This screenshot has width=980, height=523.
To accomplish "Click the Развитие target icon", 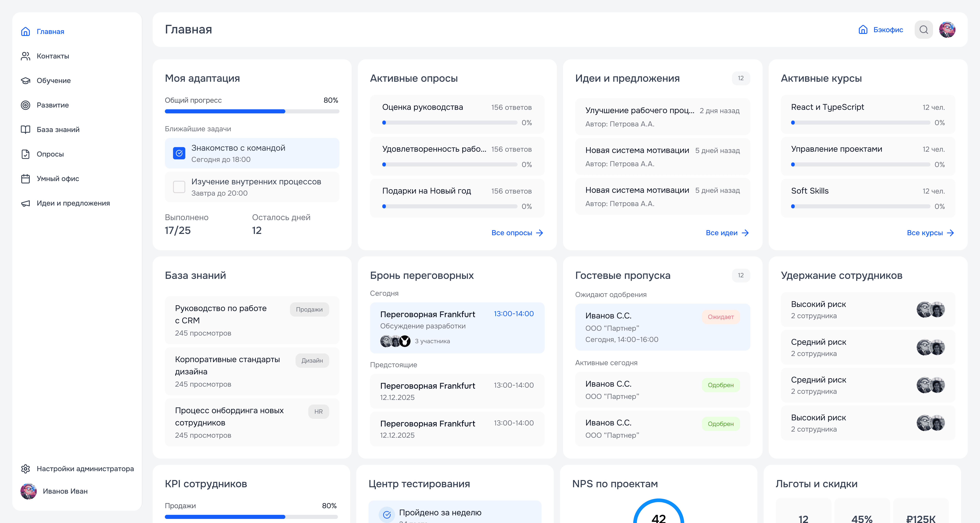I will [x=26, y=105].
